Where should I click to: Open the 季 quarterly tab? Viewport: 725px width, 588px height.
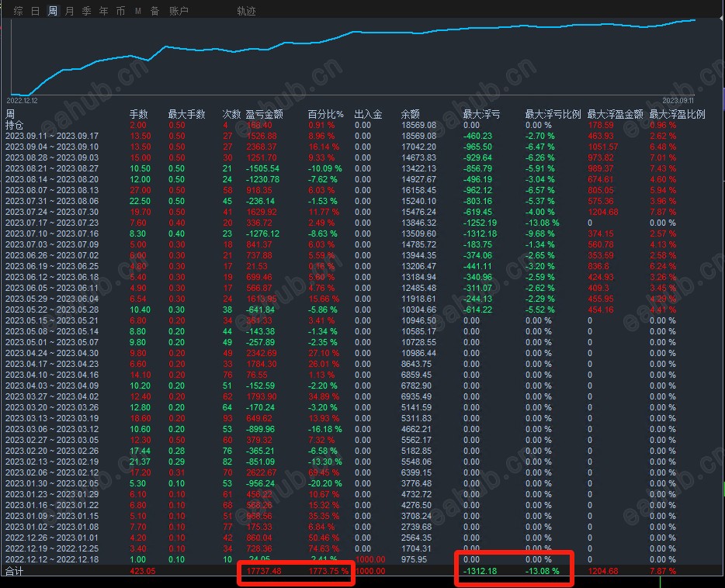(x=86, y=11)
